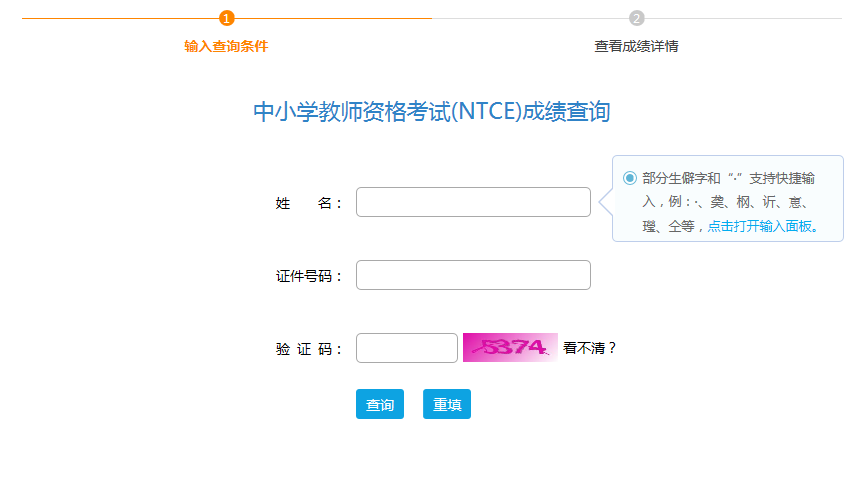The width and height of the screenshot is (859, 486).
Task: Click the 重填 reset button
Action: click(446, 404)
